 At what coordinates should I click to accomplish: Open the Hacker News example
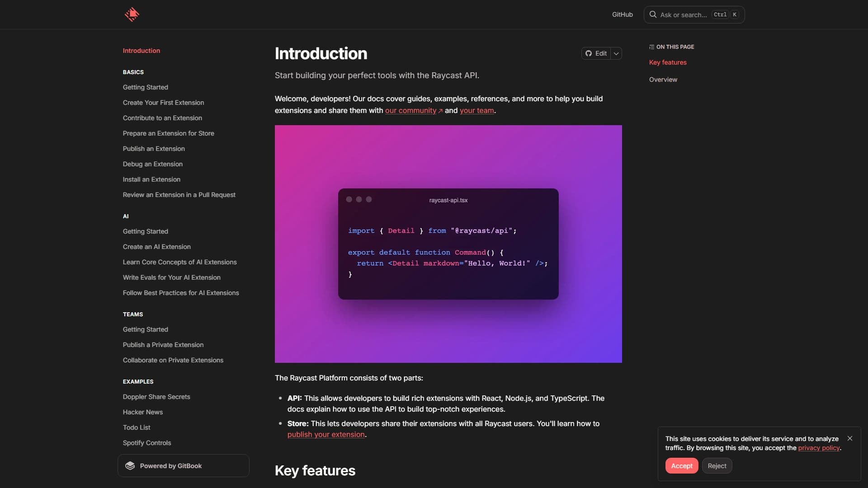(x=143, y=412)
